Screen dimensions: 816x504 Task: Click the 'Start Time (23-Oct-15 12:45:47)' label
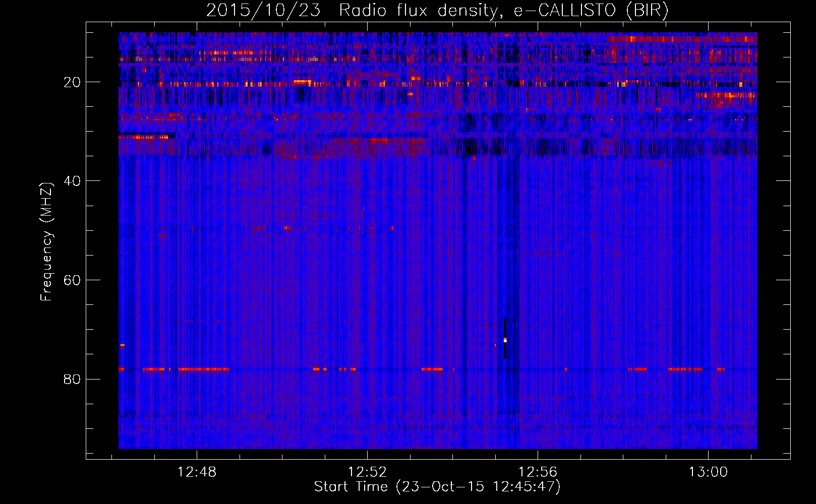[x=437, y=487]
